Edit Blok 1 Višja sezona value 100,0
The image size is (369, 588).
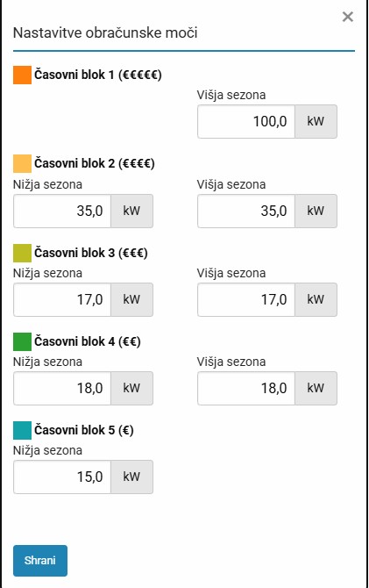pyautogui.click(x=246, y=121)
